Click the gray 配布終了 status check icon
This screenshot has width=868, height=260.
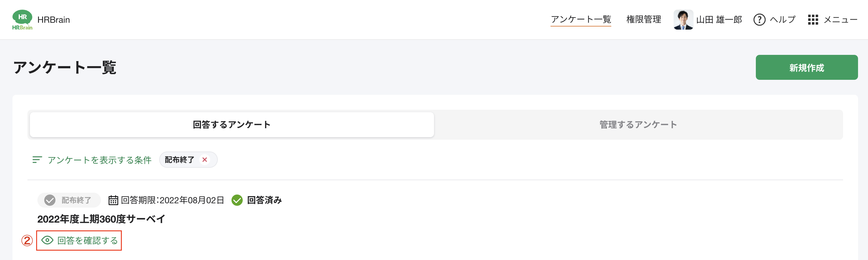pos(50,200)
